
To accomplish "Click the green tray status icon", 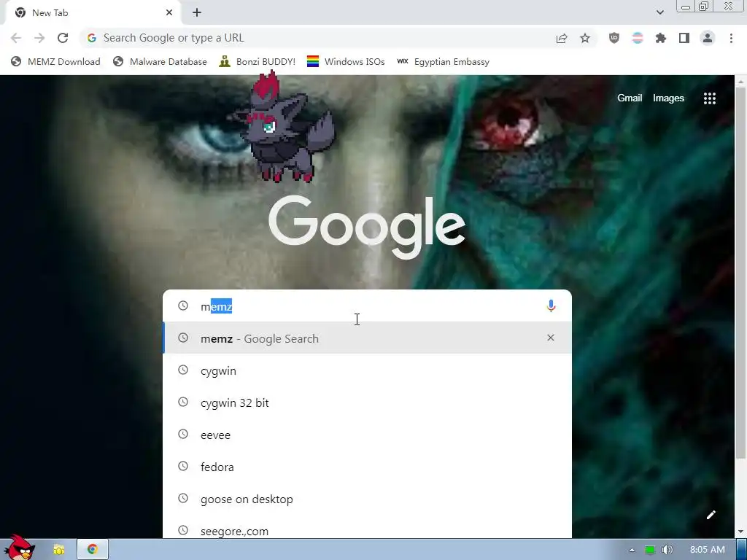I will coord(649,550).
